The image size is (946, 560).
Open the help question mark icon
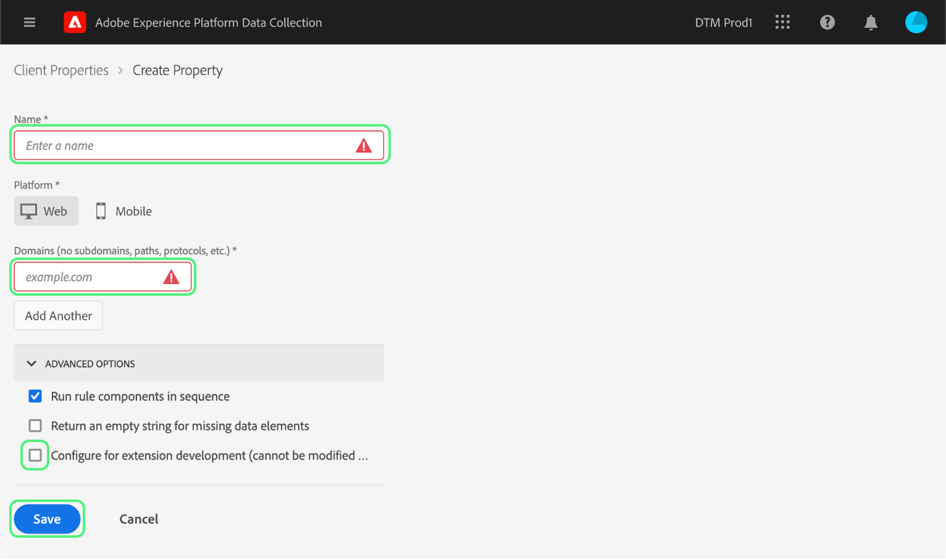(x=827, y=22)
